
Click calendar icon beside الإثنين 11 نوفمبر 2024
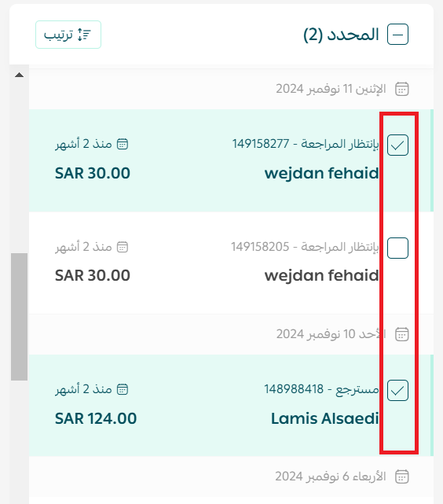[x=401, y=89]
